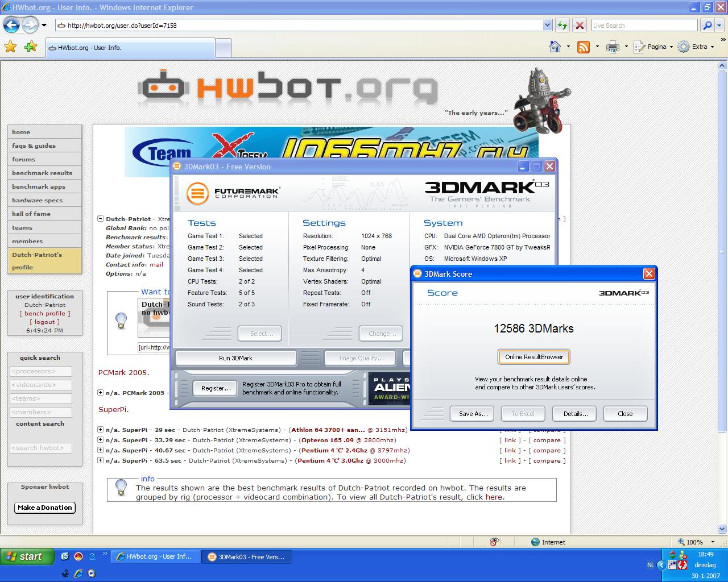
Task: Click the browser Forward arrow button
Action: [x=30, y=25]
